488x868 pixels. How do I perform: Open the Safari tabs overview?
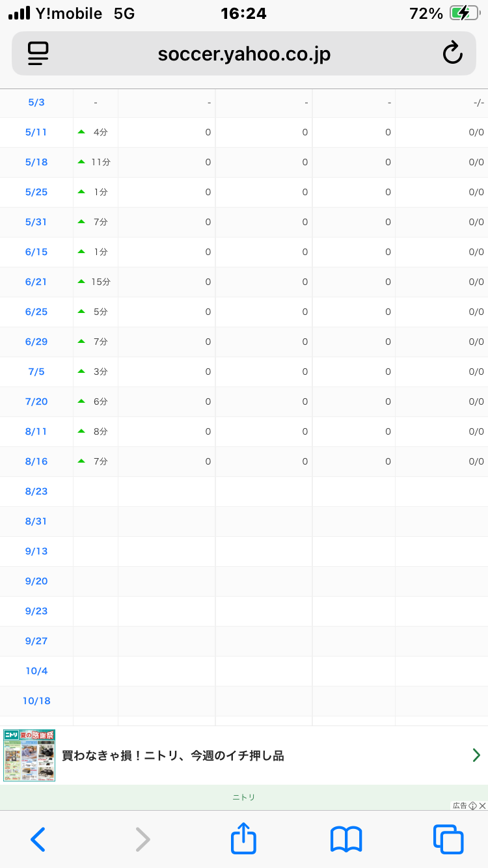(448, 839)
